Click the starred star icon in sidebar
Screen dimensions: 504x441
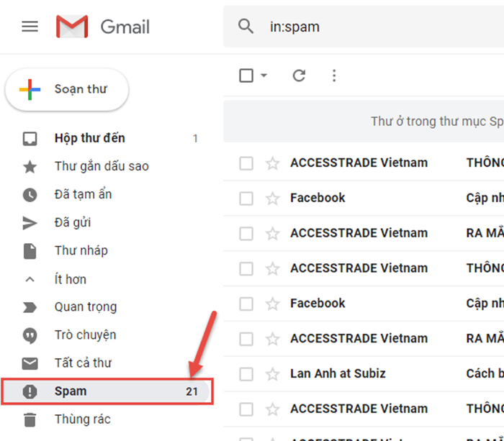(30, 167)
